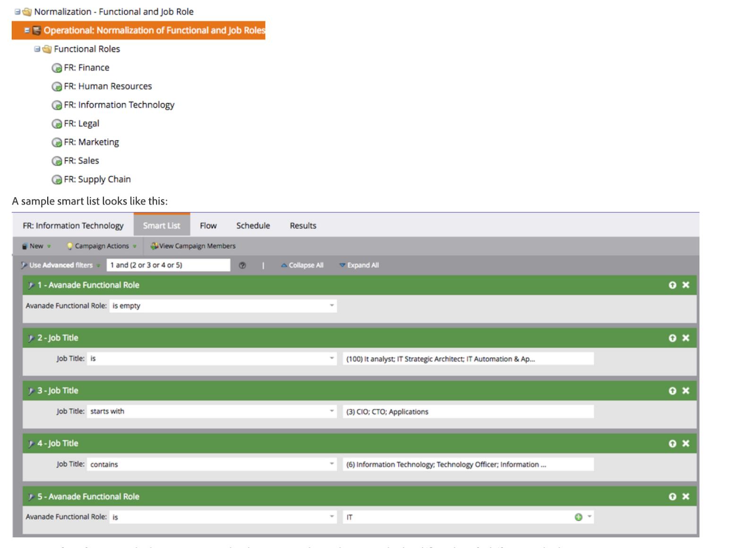756x548 pixels.
Task: Click the green plus icon in filter 5
Action: pos(579,517)
